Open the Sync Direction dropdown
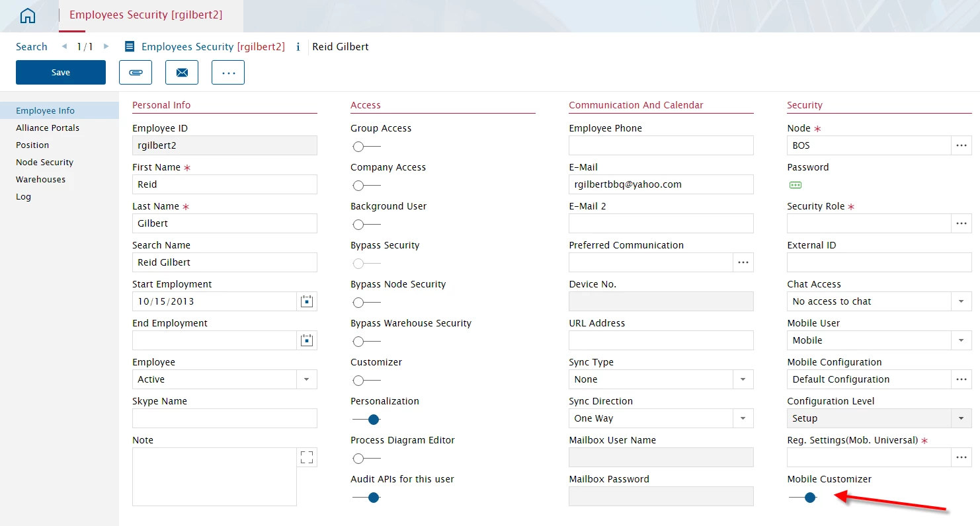 [743, 418]
